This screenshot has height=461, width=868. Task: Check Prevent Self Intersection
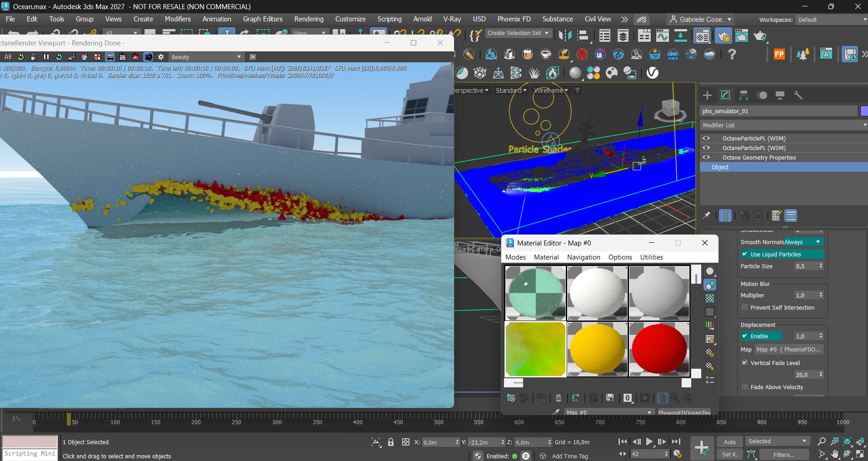coord(745,307)
